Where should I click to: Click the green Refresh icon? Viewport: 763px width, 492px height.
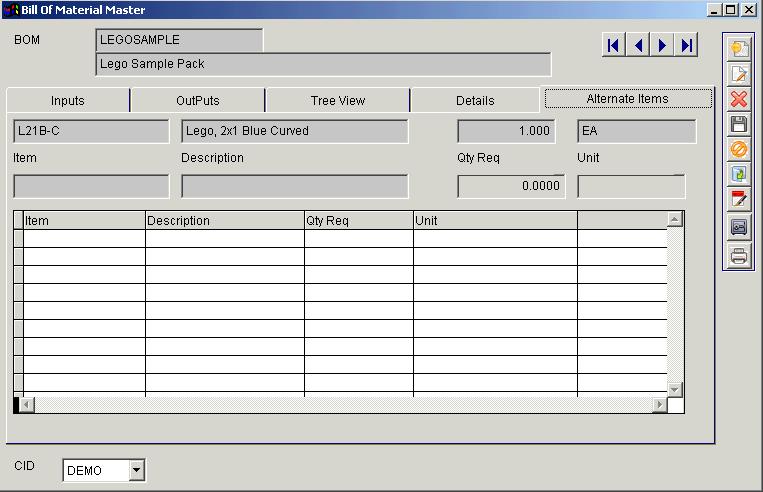click(x=739, y=175)
